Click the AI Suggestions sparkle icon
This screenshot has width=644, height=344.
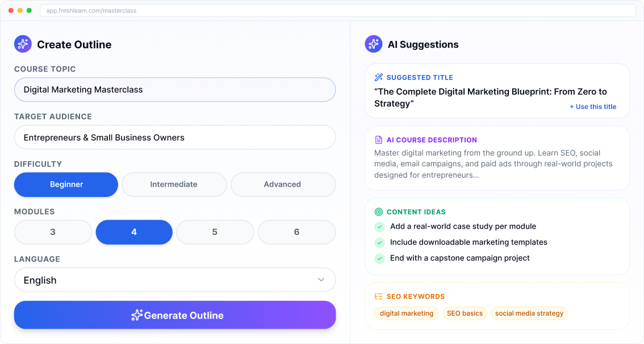[x=374, y=44]
